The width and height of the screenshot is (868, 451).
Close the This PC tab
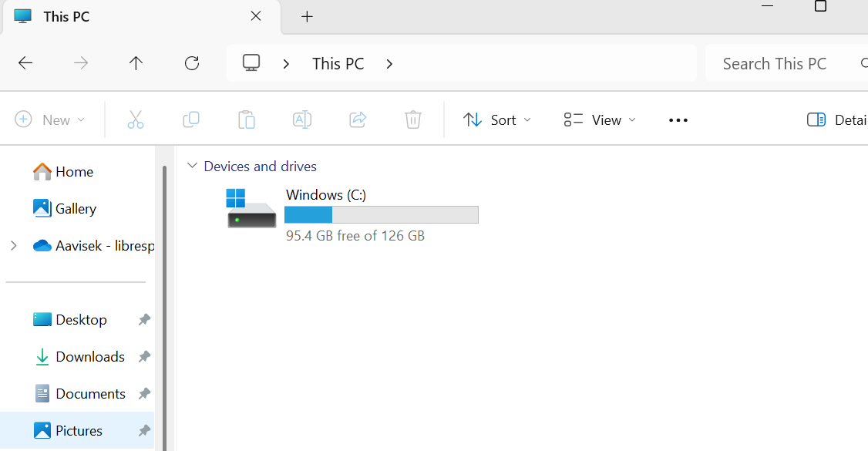256,16
